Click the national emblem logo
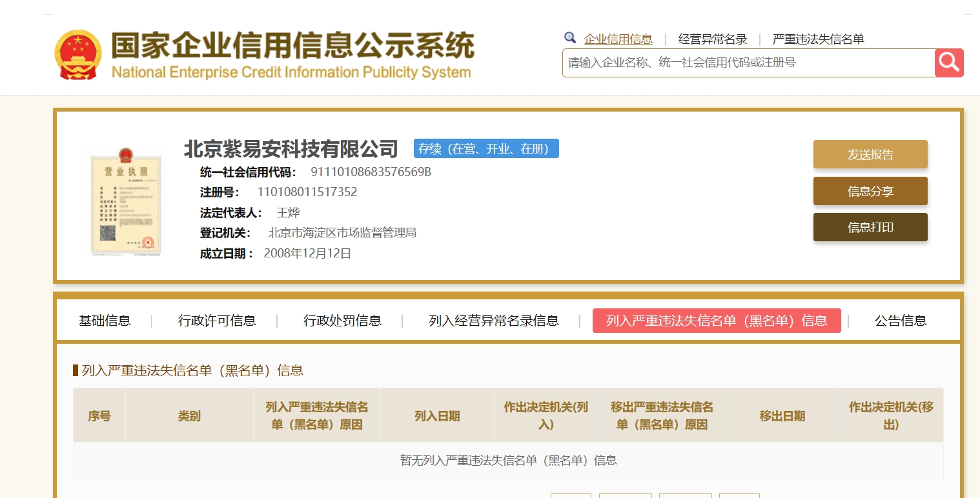980x498 pixels. pos(78,54)
